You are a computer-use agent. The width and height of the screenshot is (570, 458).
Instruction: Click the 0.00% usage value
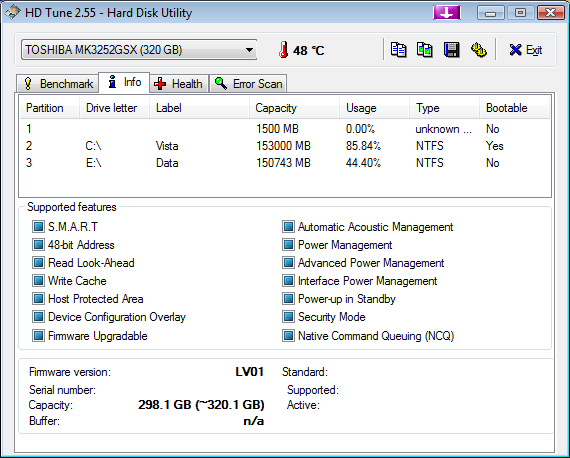[360, 129]
